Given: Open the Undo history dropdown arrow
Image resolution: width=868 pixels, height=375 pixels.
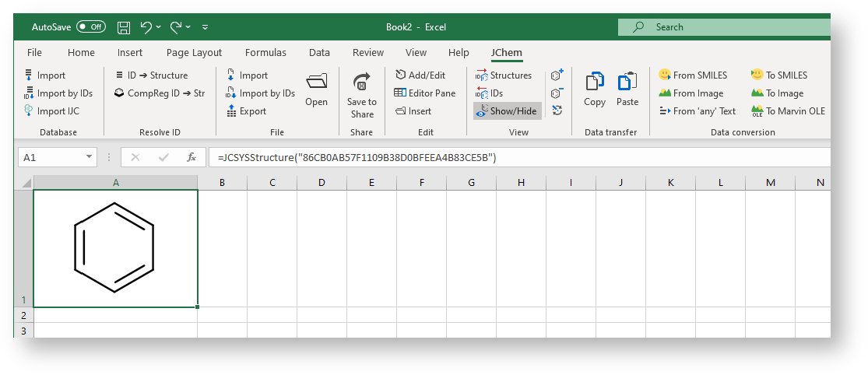Looking at the screenshot, I should tap(160, 27).
